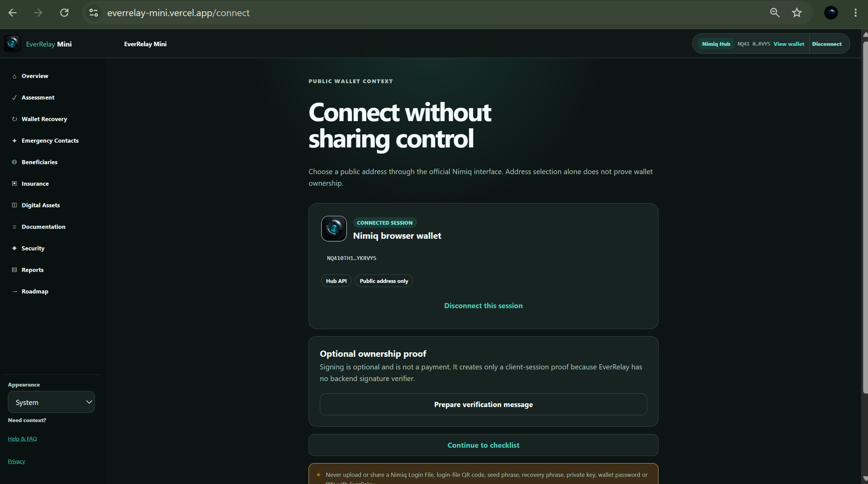
Task: Open the browser profile avatar
Action: tap(831, 13)
